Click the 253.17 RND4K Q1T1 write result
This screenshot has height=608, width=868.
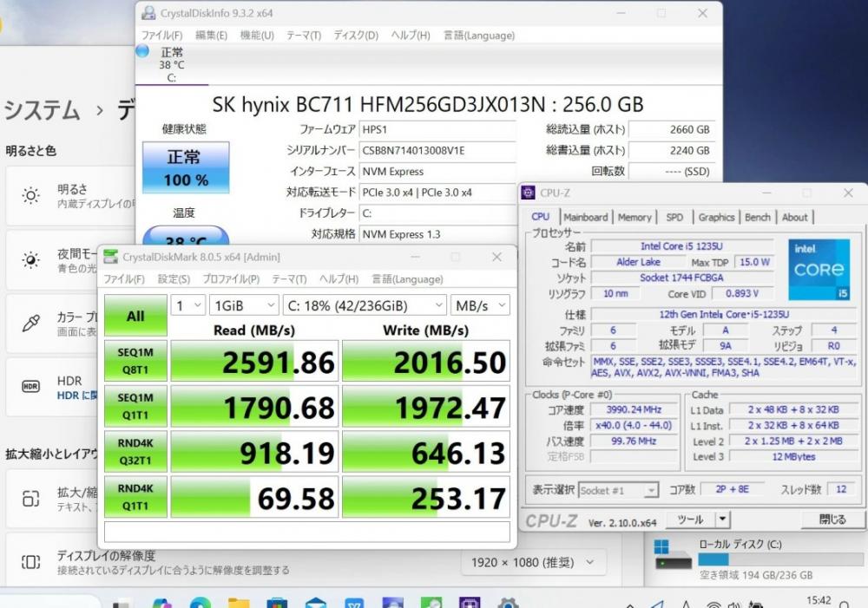click(426, 497)
